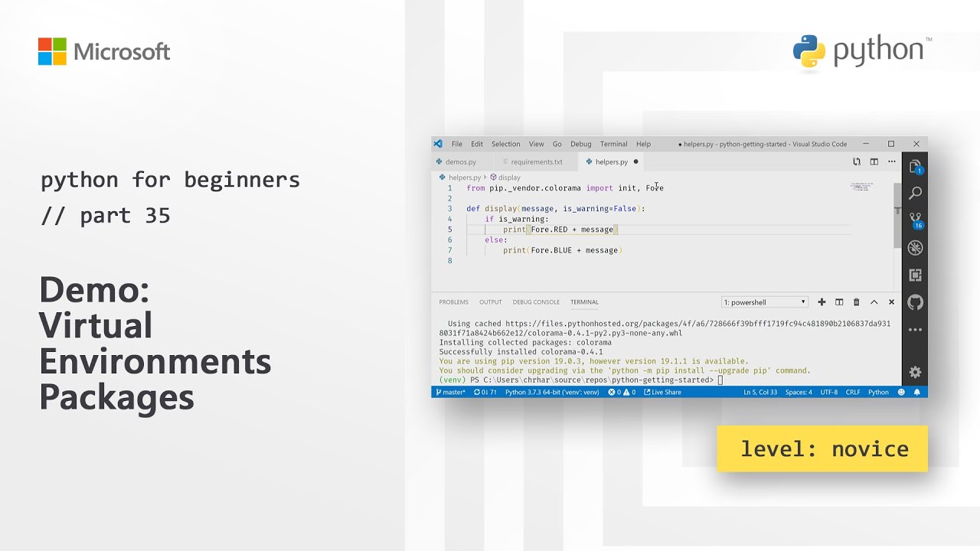The width and height of the screenshot is (980, 551).
Task: Split the terminal panel
Action: pos(839,302)
